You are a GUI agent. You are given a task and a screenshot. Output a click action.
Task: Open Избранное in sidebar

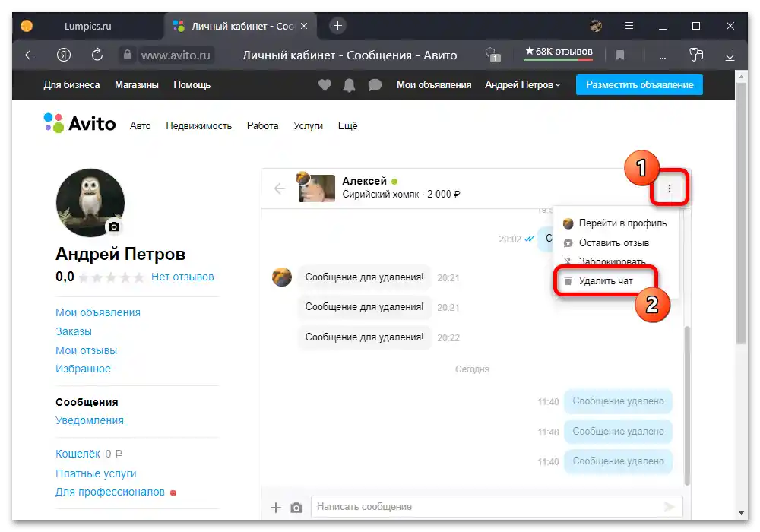pyautogui.click(x=83, y=369)
